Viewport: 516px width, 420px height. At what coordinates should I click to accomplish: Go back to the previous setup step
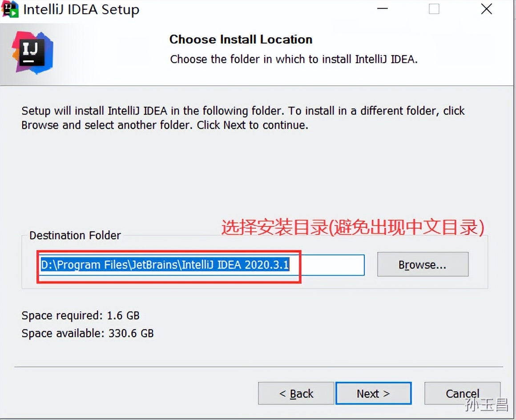295,393
